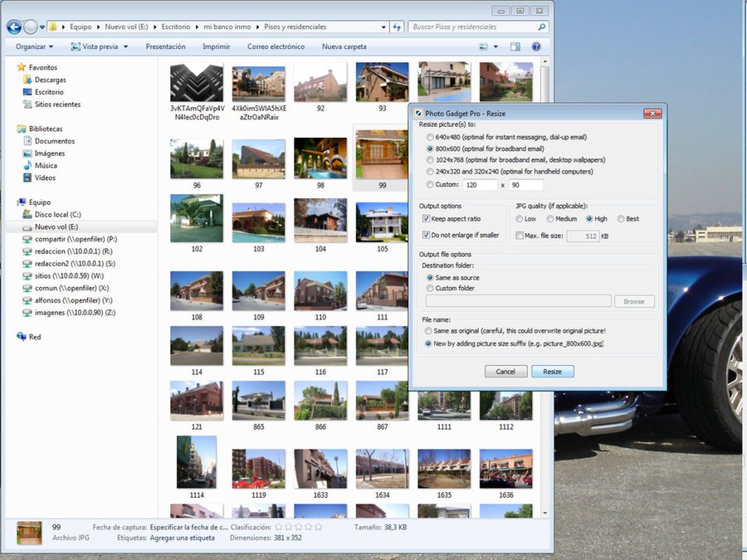747x560 pixels.
Task: Click the refresh address bar icon
Action: pos(397,27)
